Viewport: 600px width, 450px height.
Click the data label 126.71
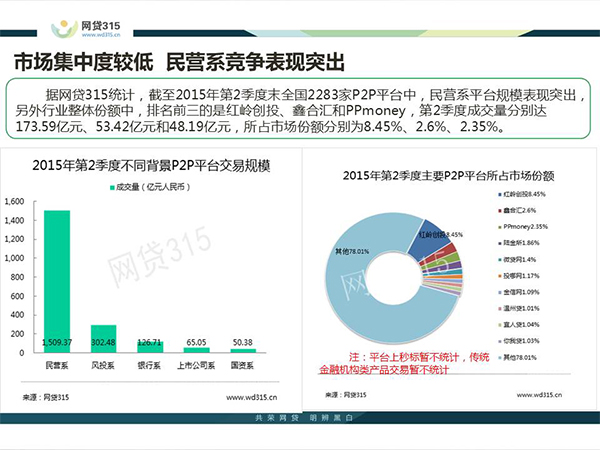tap(150, 342)
